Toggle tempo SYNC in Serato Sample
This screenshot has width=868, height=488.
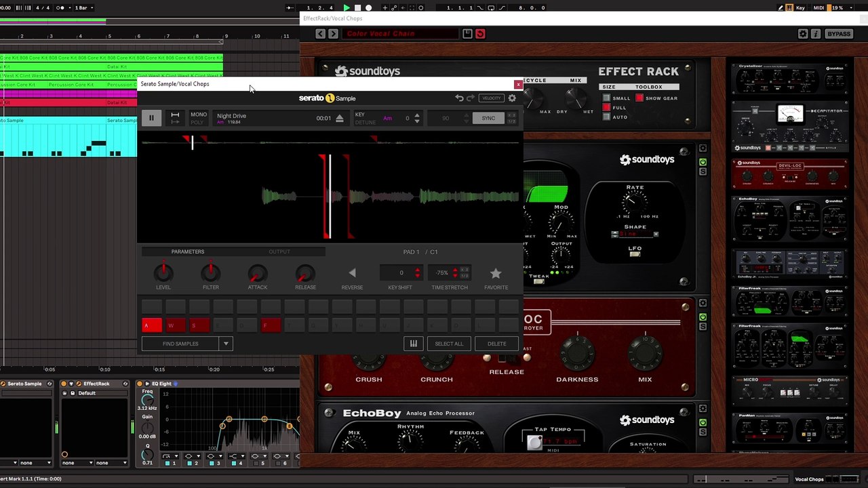point(488,118)
